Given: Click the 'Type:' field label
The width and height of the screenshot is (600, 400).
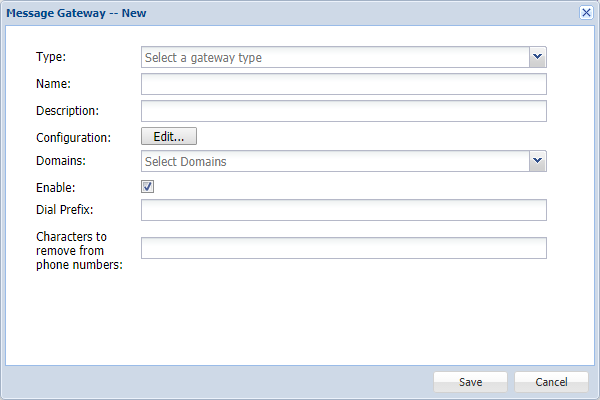Looking at the screenshot, I should click(x=50, y=58).
